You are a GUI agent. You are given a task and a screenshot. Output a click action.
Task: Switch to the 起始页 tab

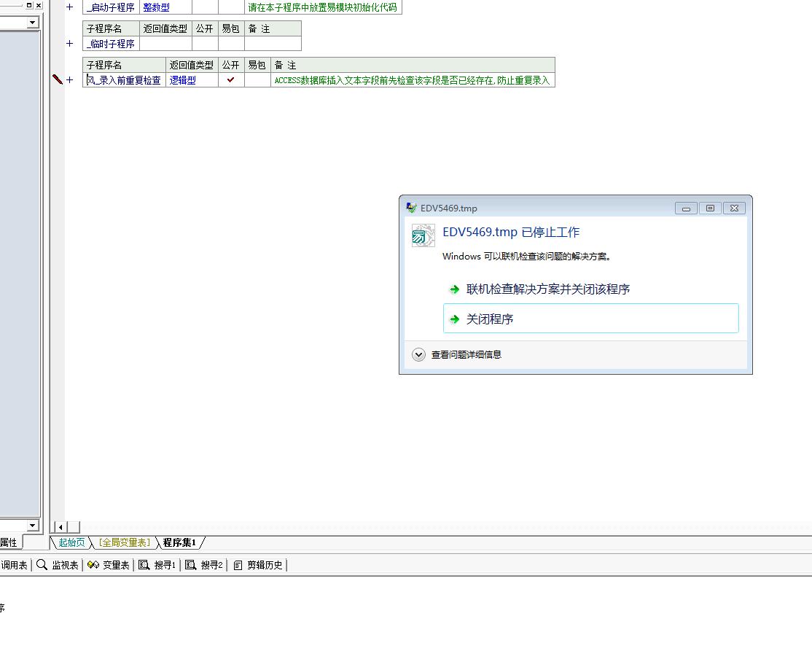[71, 542]
